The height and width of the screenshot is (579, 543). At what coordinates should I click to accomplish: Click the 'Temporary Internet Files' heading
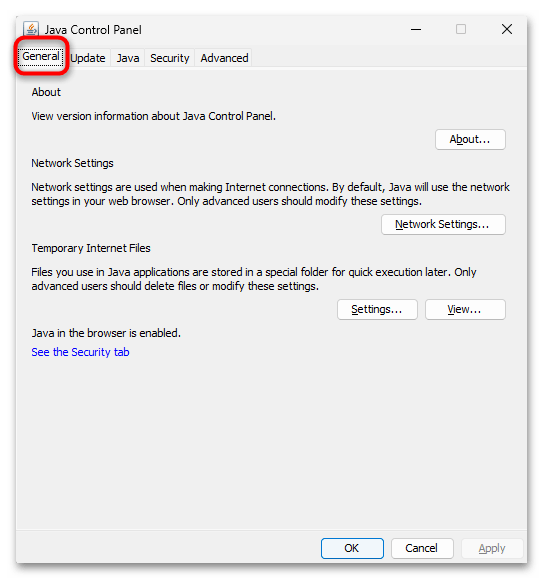(91, 248)
